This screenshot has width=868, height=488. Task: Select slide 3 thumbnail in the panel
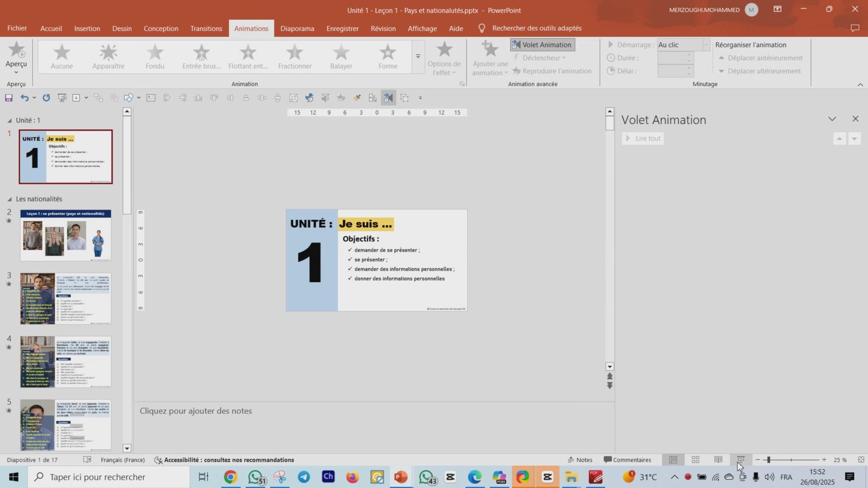pyautogui.click(x=66, y=298)
